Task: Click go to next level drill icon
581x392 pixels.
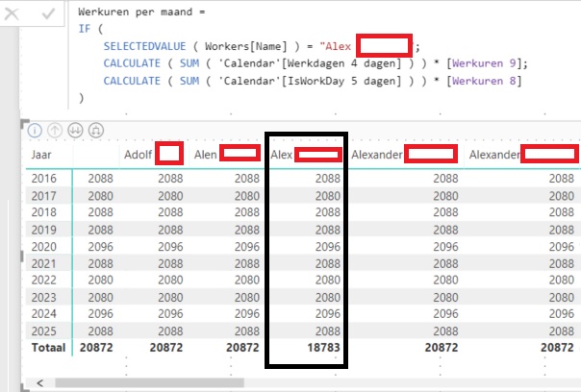Action: tap(75, 131)
